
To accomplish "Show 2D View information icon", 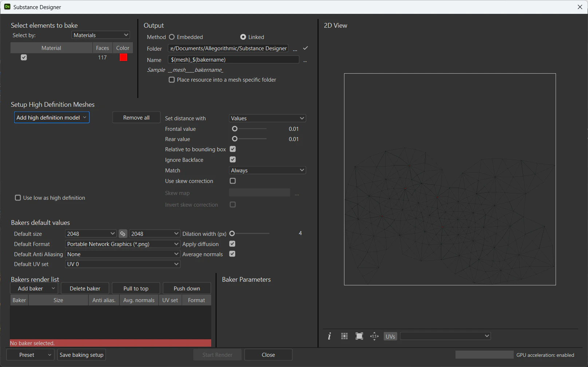I will pyautogui.click(x=329, y=336).
